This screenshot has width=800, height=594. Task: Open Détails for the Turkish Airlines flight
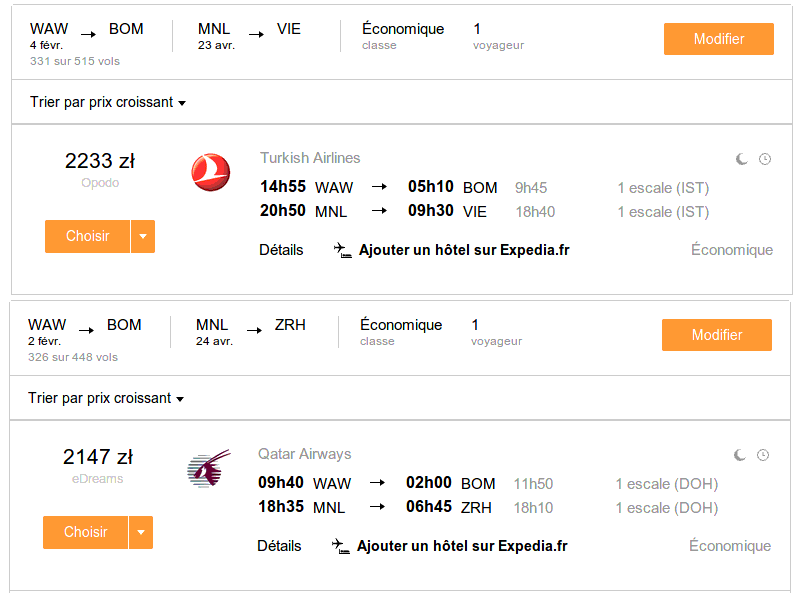pos(281,250)
